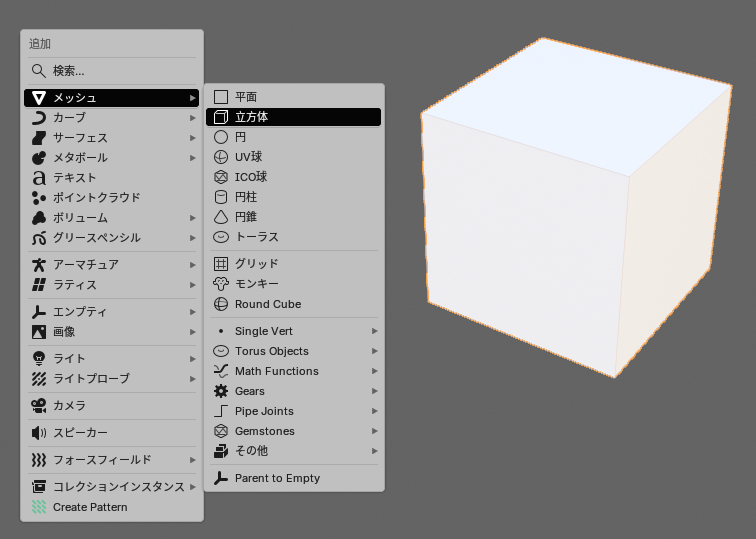Click the Parent to Empty entry
Viewport: 756px width, 539px height.
point(293,478)
